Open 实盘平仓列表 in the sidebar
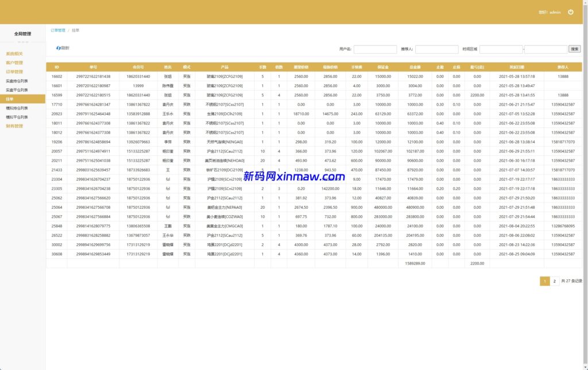 pyautogui.click(x=17, y=90)
